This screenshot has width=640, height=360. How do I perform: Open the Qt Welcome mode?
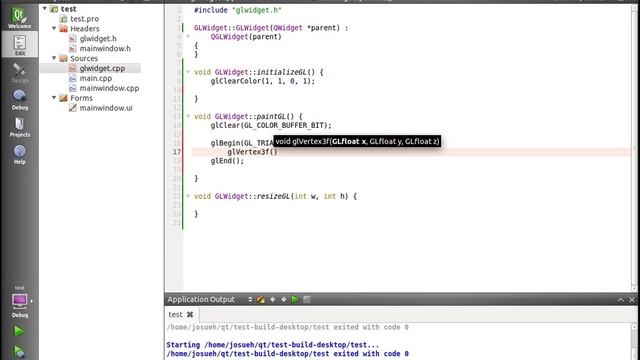19,18
